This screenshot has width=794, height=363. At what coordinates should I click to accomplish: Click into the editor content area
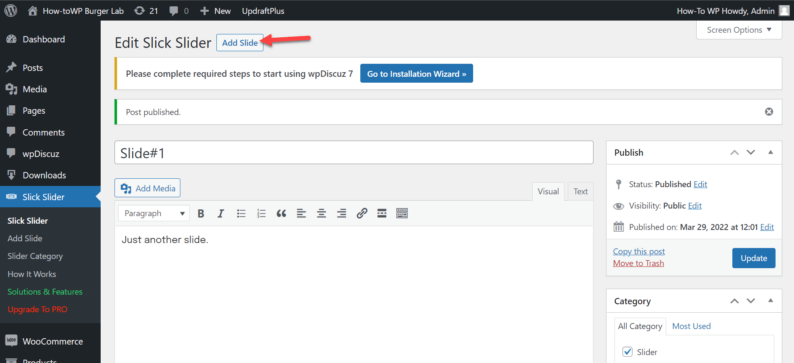(353, 294)
